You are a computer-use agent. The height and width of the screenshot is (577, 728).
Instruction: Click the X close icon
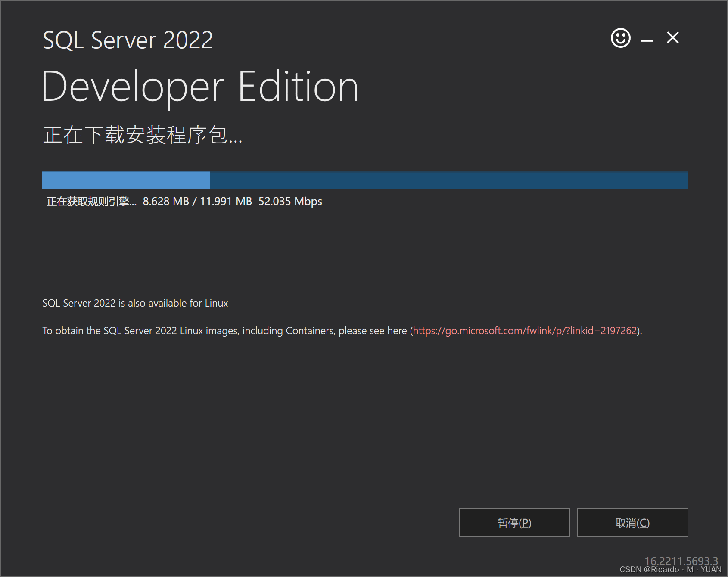coord(672,38)
